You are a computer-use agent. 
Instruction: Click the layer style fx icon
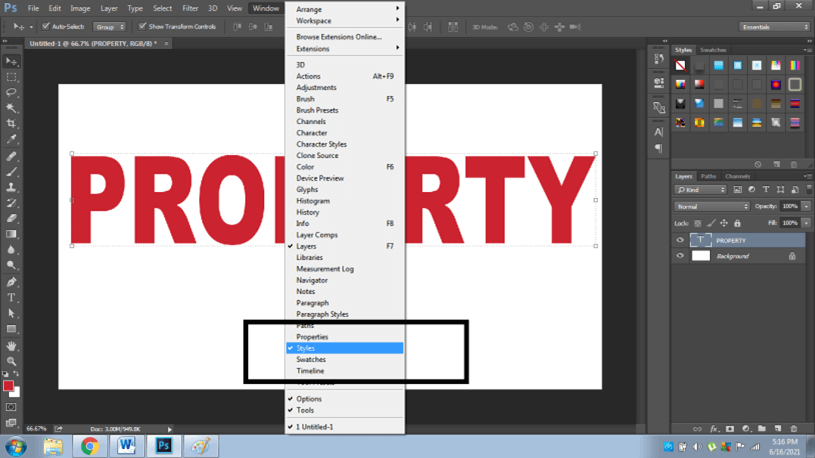pos(714,429)
